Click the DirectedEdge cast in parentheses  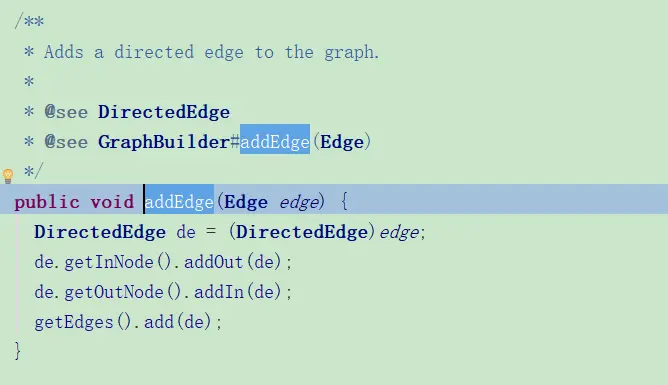(302, 232)
